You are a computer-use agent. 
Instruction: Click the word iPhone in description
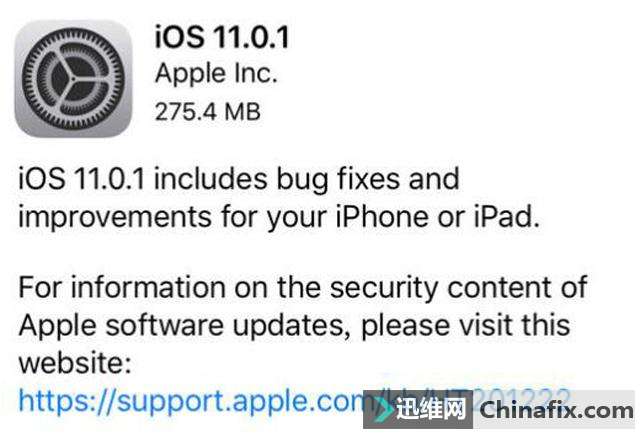point(382,216)
